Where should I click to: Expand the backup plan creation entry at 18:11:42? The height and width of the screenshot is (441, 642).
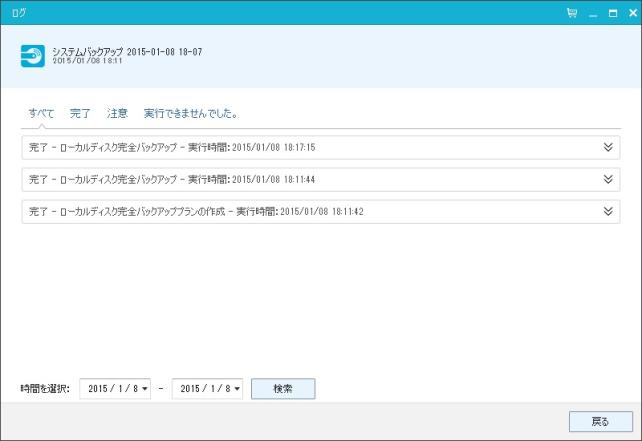608,211
